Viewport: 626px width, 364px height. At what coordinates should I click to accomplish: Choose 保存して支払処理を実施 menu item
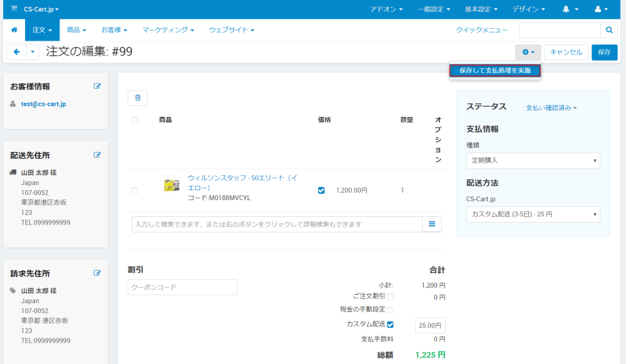(495, 71)
